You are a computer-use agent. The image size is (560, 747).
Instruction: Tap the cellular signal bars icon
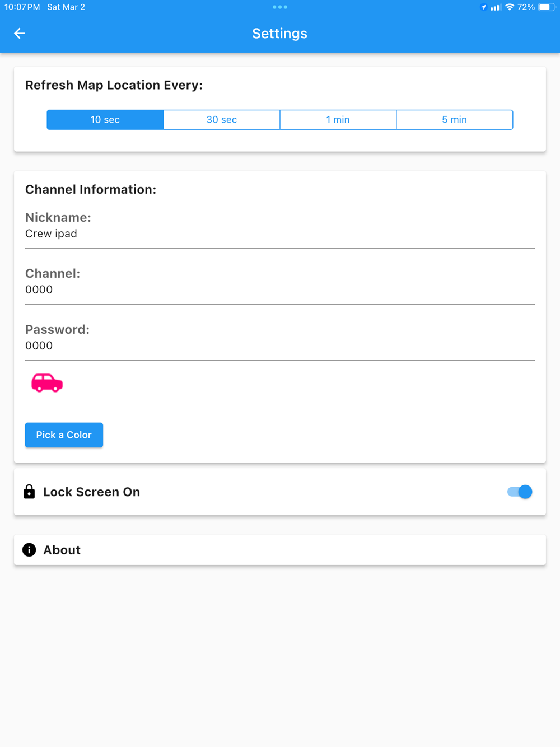point(495,7)
